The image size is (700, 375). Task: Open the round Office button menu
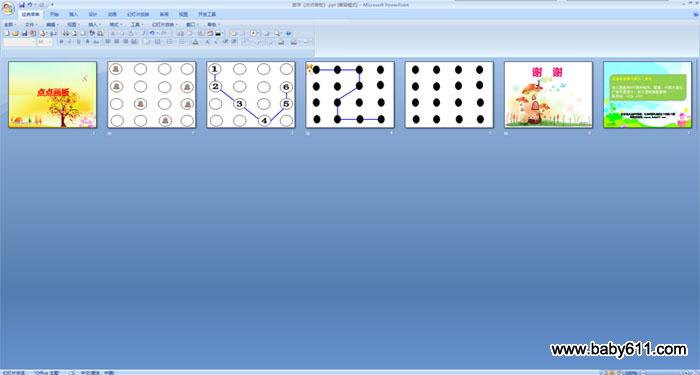[8, 8]
